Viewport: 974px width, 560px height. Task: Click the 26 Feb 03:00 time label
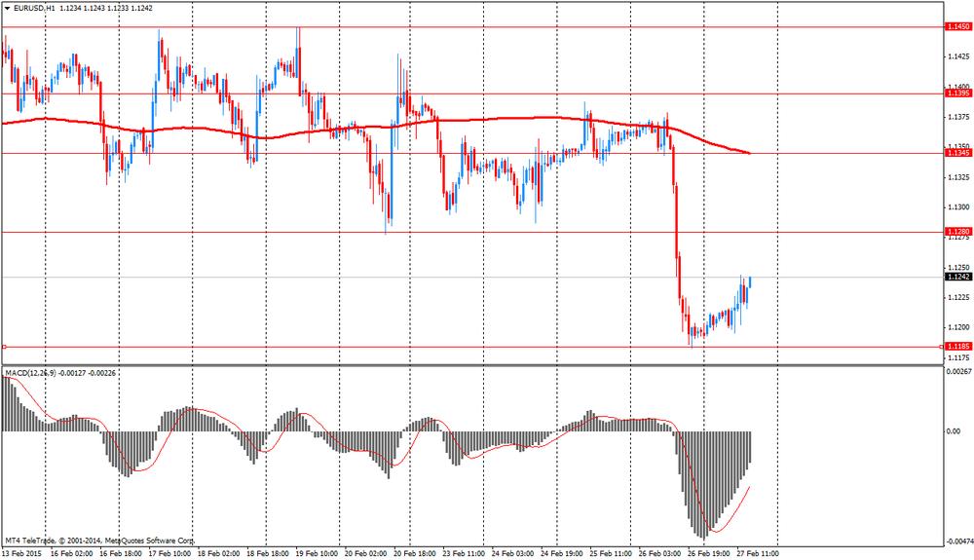click(x=660, y=554)
